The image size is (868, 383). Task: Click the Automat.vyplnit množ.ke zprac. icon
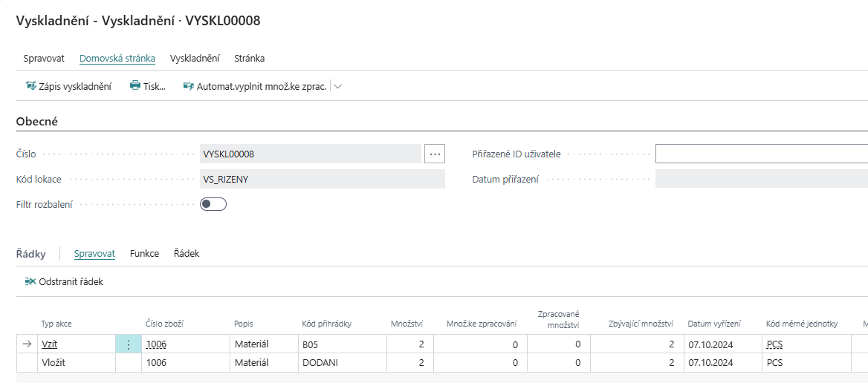tap(189, 86)
